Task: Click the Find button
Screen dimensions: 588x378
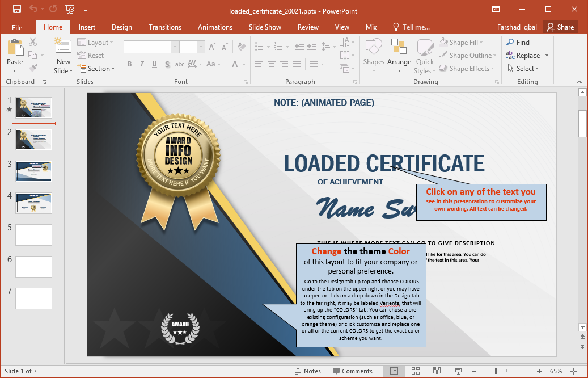Action: coord(518,42)
